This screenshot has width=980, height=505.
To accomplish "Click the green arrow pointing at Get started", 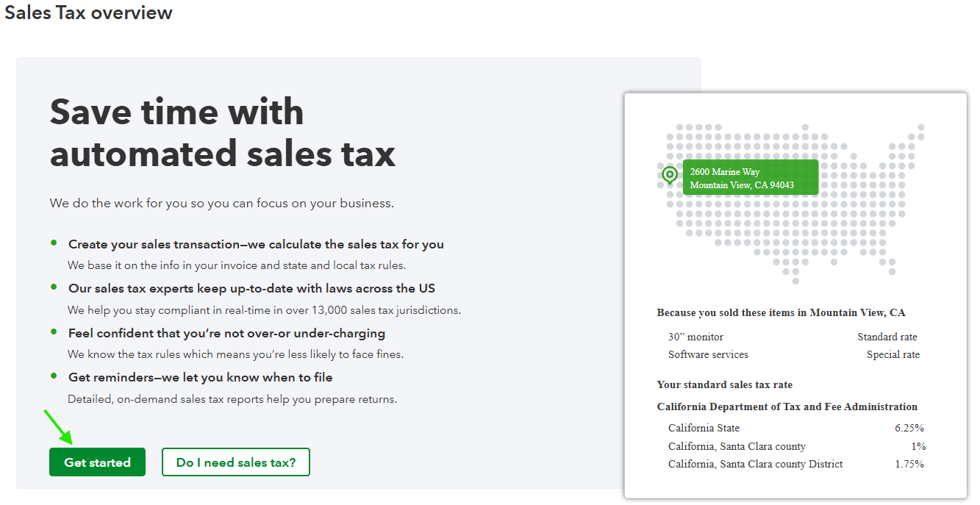I will [x=59, y=426].
